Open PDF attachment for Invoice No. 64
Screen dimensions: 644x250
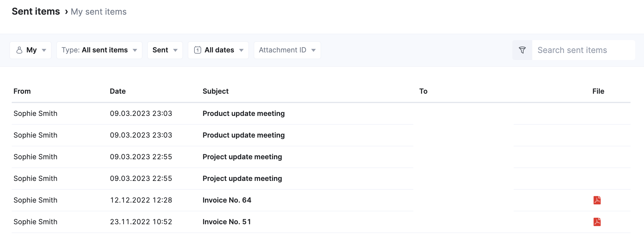pos(597,200)
